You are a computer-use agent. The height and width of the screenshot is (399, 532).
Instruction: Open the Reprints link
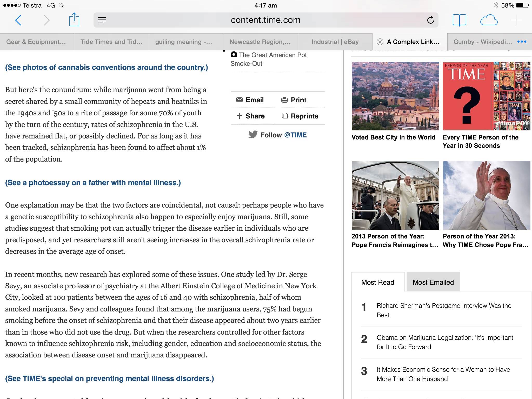click(x=300, y=116)
